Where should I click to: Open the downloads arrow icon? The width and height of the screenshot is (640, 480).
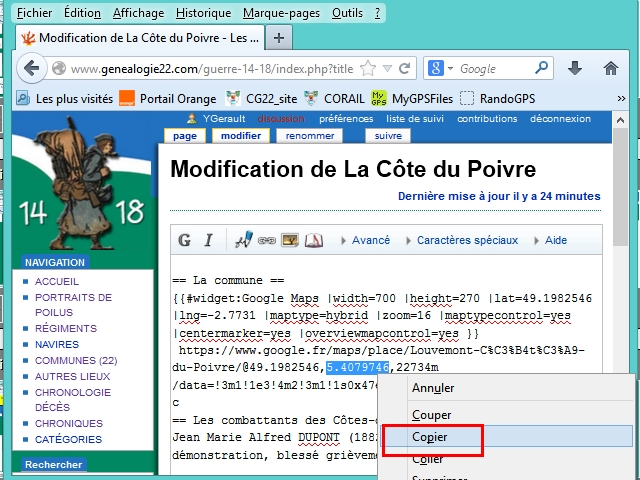tap(575, 68)
